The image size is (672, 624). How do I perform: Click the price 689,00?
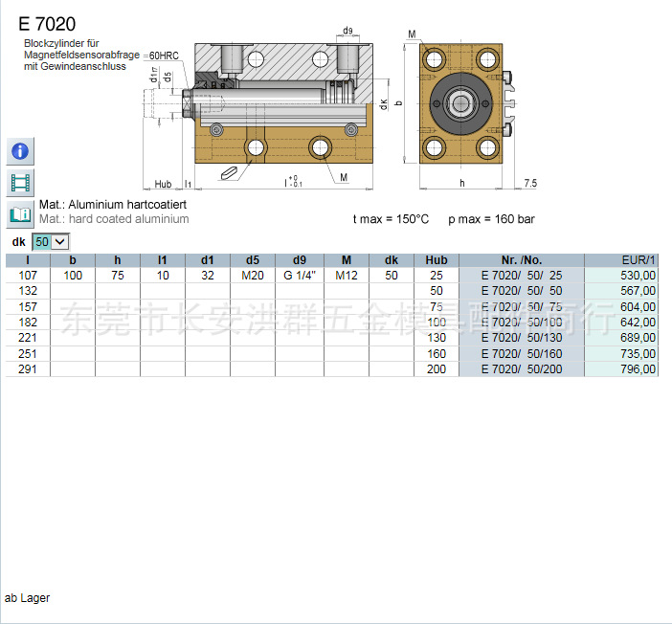click(638, 338)
